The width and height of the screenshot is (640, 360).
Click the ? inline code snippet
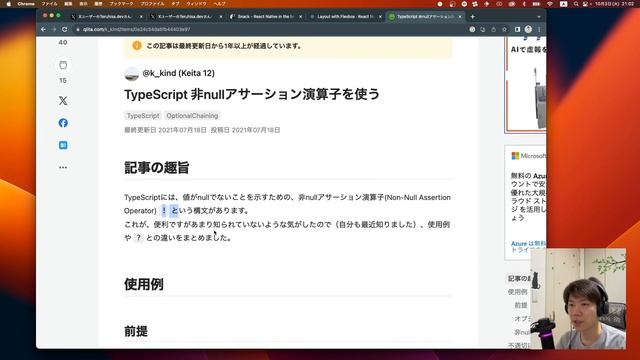click(x=138, y=238)
